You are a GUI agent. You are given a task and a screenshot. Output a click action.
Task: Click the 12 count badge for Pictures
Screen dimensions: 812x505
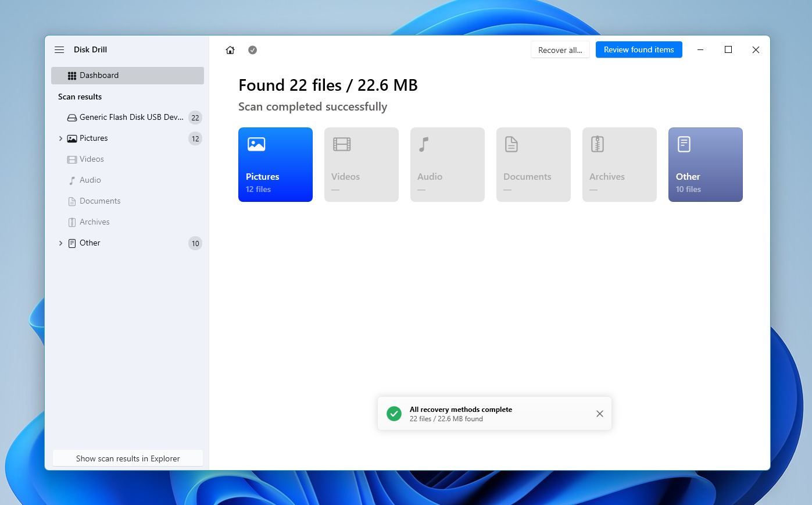click(195, 138)
